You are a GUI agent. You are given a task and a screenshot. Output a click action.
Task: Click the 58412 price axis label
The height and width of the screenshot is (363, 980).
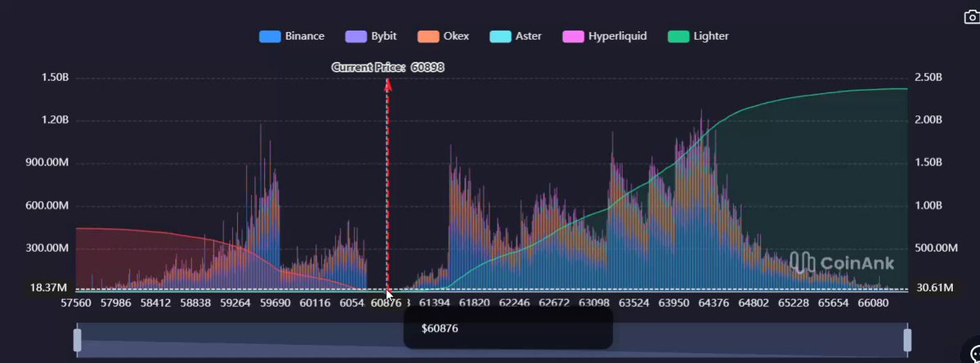155,303
